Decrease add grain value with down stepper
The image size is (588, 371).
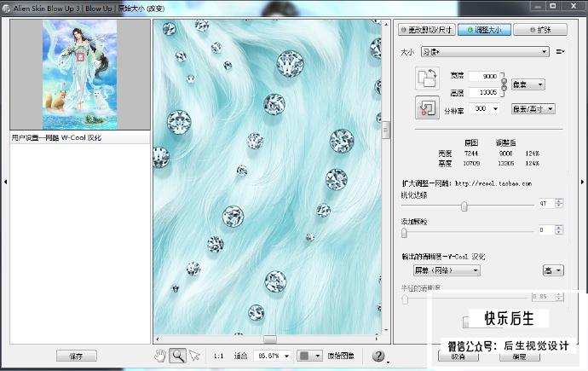point(559,232)
